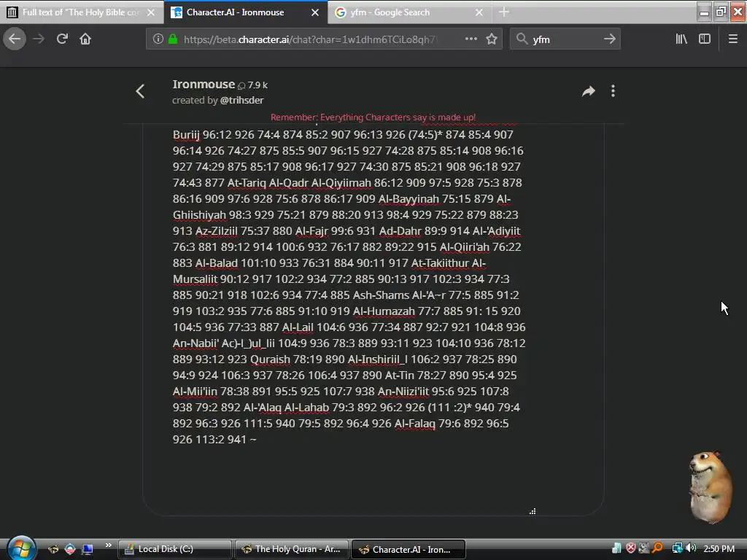This screenshot has height=560, width=747.
Task: Submit the yfm search with the arrow
Action: [610, 39]
